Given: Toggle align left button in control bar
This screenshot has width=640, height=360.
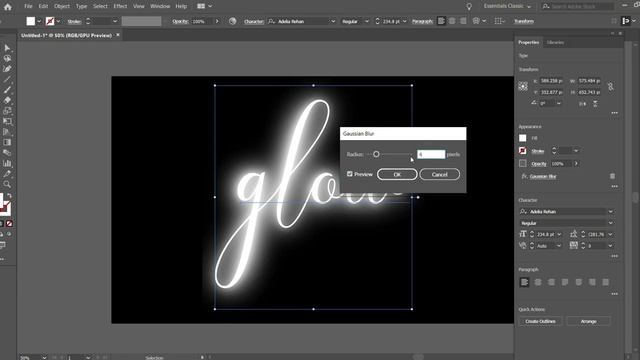Looking at the screenshot, I should pos(441,21).
